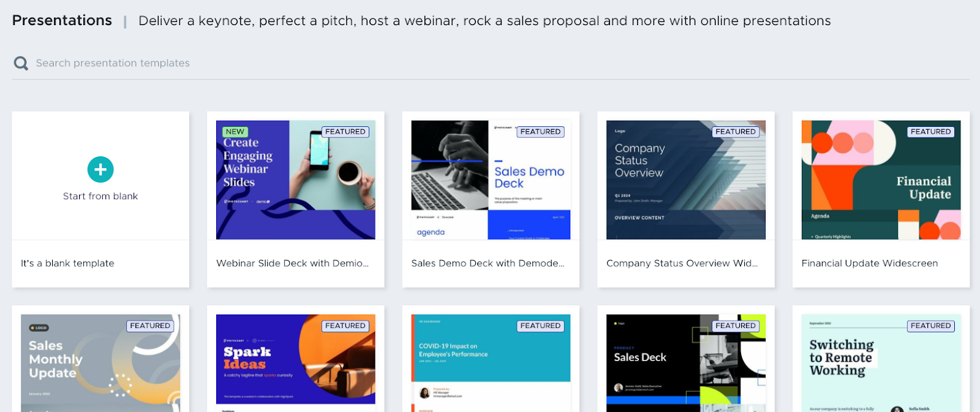Click FEATURED badge on Sales Monthly Update

[x=150, y=326]
